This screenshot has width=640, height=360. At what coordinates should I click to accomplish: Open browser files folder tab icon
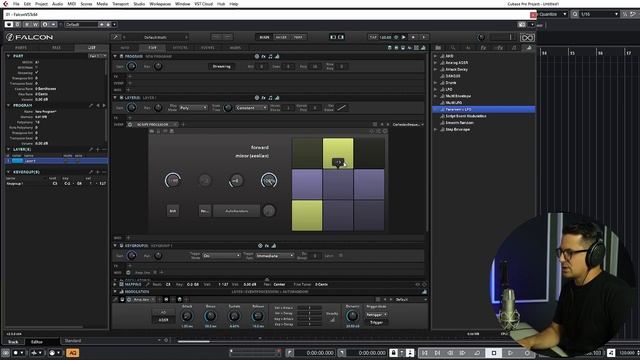438,48
